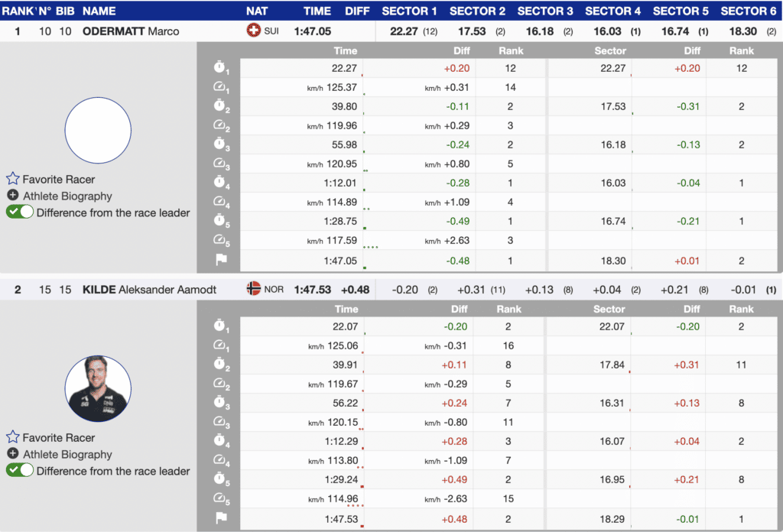This screenshot has height=532, width=783.
Task: Click the SECTOR 6 column header
Action: pyautogui.click(x=748, y=11)
